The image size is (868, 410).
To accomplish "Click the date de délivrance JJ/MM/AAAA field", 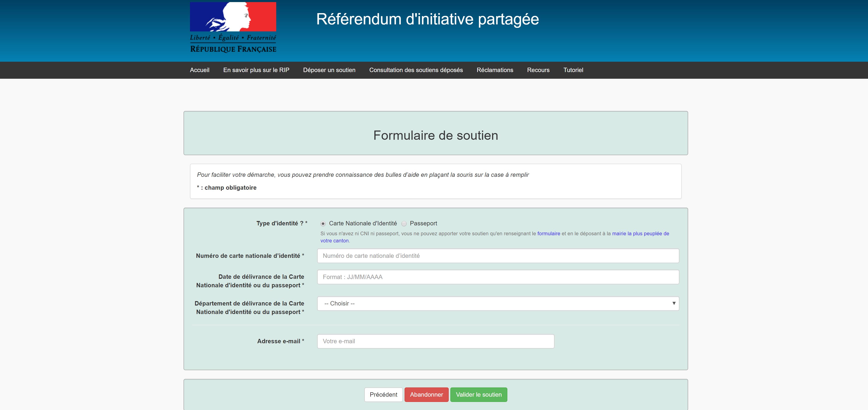I will (x=498, y=277).
